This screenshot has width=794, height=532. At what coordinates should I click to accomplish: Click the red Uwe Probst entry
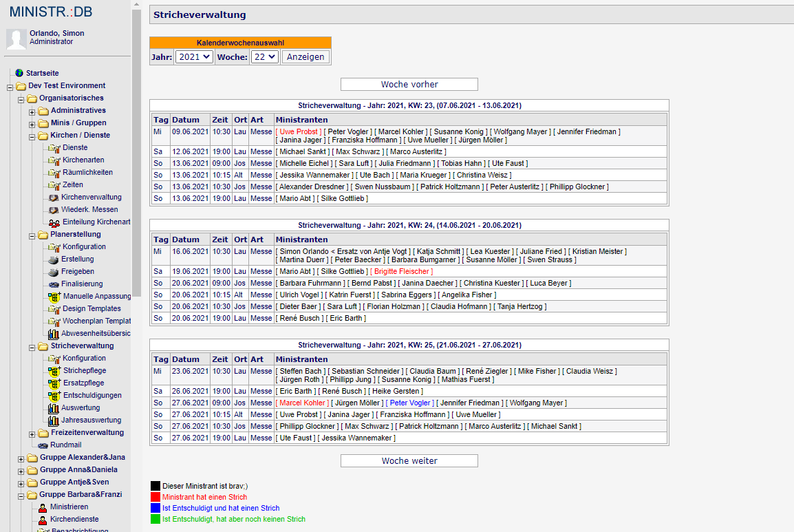(x=298, y=131)
